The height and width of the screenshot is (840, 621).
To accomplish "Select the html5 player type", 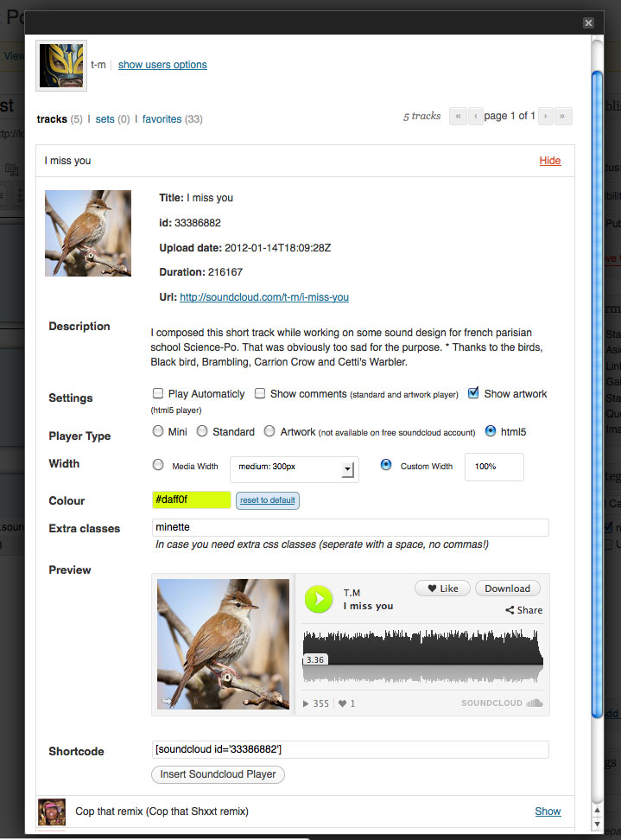I will click(x=491, y=430).
